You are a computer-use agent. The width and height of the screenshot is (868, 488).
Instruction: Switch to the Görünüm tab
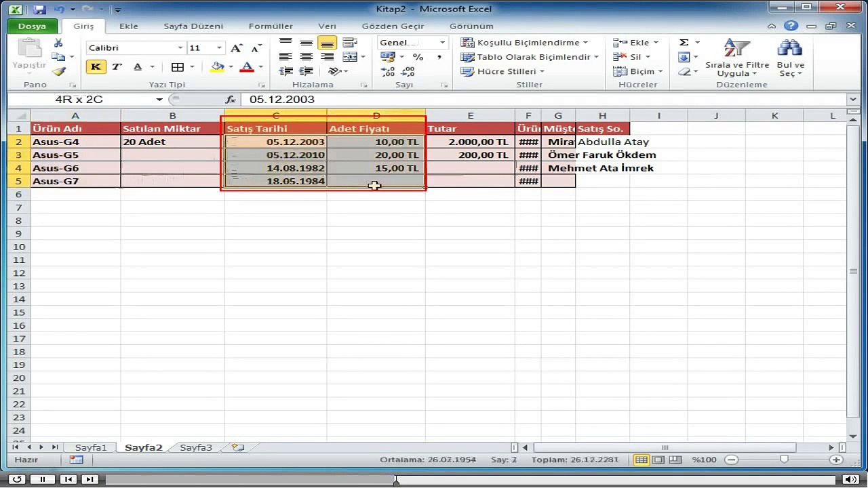(471, 26)
